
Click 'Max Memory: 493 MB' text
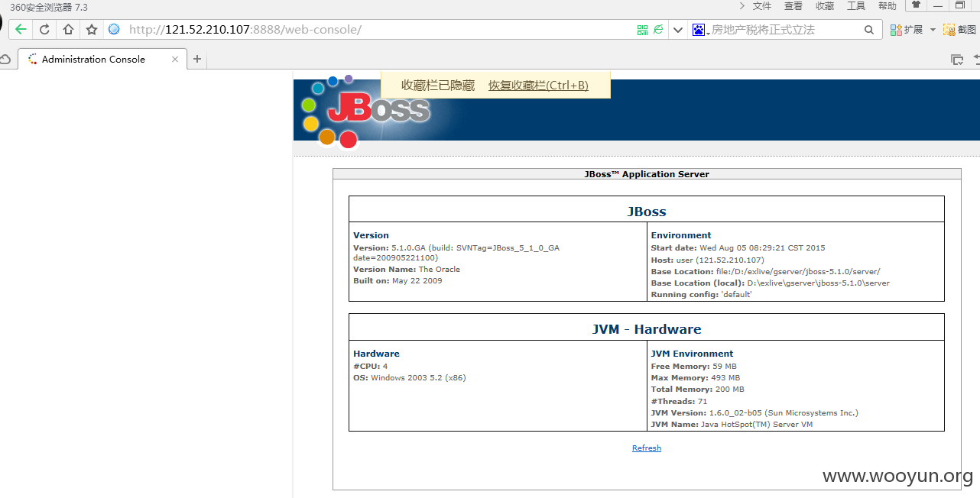(x=696, y=378)
